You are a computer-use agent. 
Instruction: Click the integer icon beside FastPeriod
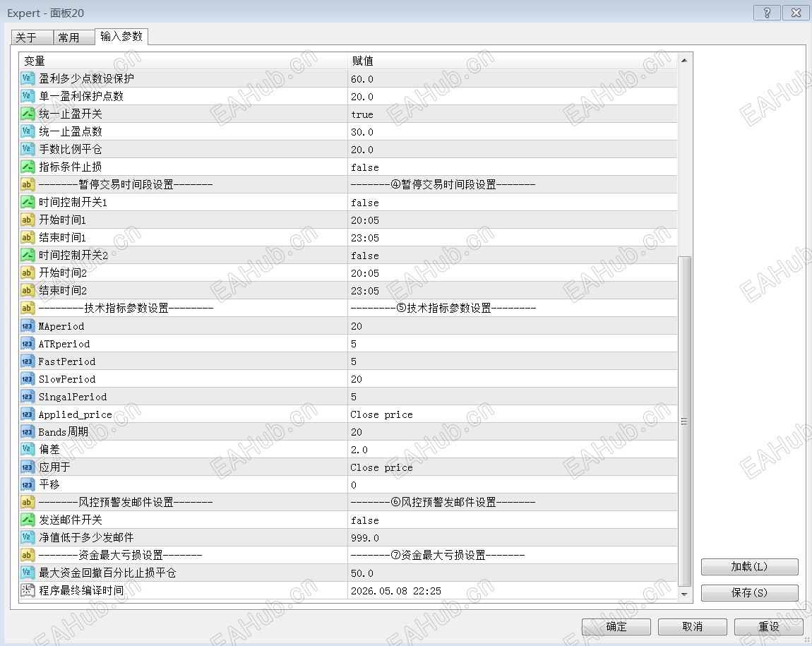(x=27, y=361)
